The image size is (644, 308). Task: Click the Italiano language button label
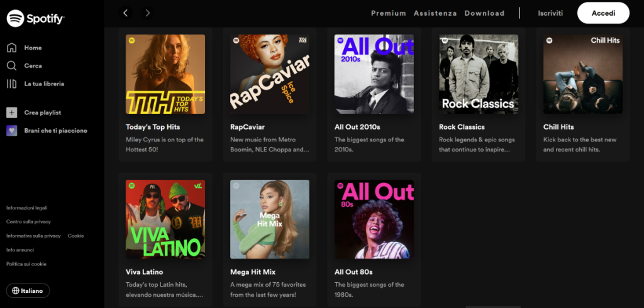point(32,291)
